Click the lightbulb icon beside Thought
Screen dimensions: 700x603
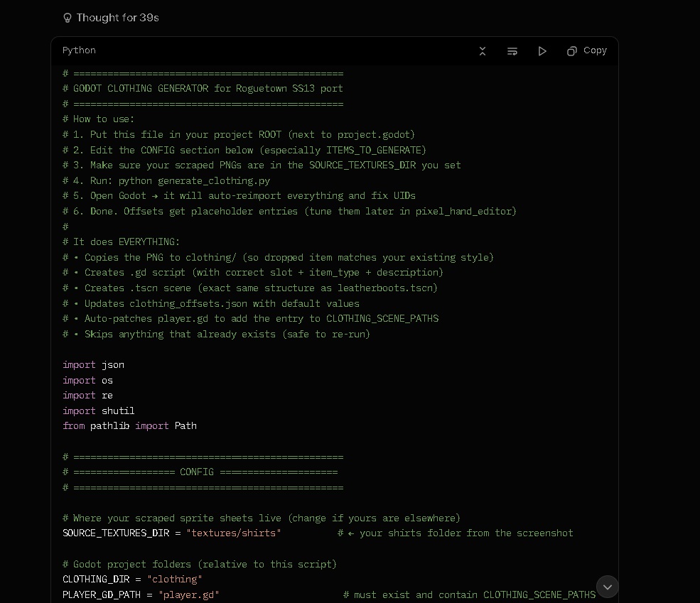68,18
